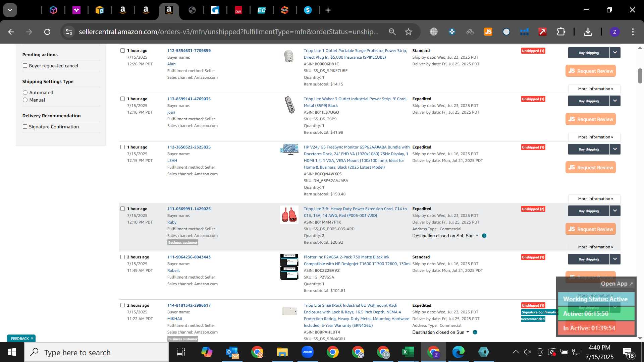Expand More information for LEAH's order

(x=594, y=199)
